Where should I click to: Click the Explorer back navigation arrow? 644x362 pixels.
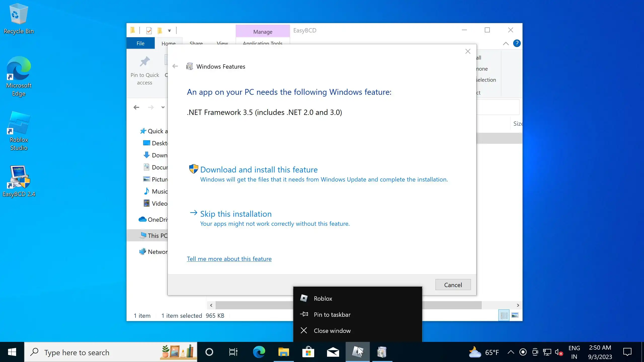(x=136, y=107)
